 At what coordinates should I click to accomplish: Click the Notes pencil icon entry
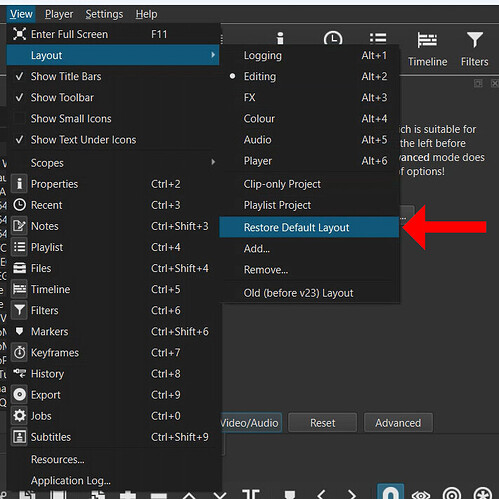pos(20,226)
